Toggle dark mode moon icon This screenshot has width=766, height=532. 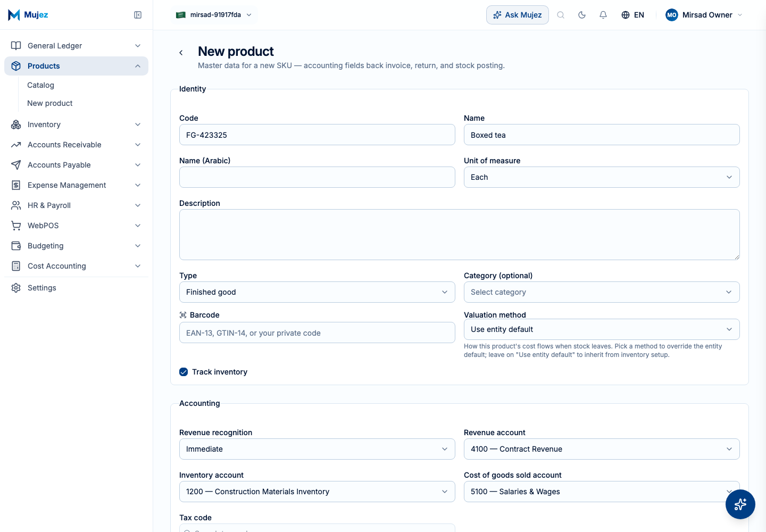click(x=582, y=15)
